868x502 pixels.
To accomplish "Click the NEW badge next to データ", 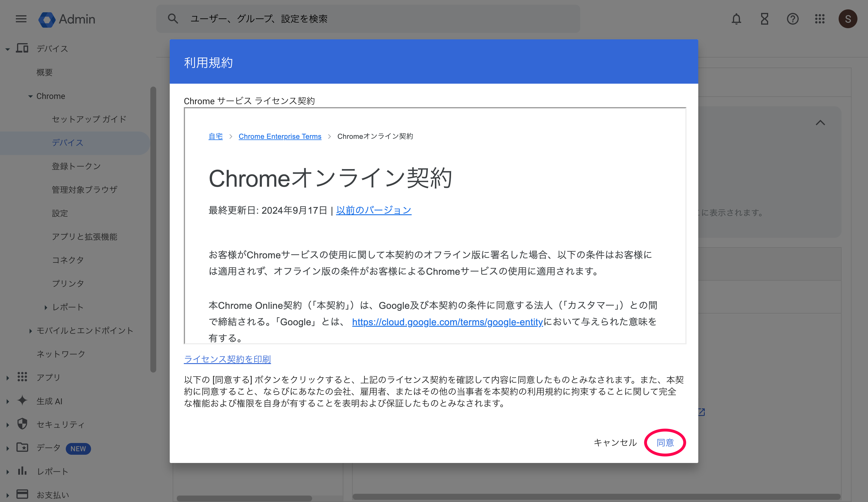I will [x=78, y=449].
